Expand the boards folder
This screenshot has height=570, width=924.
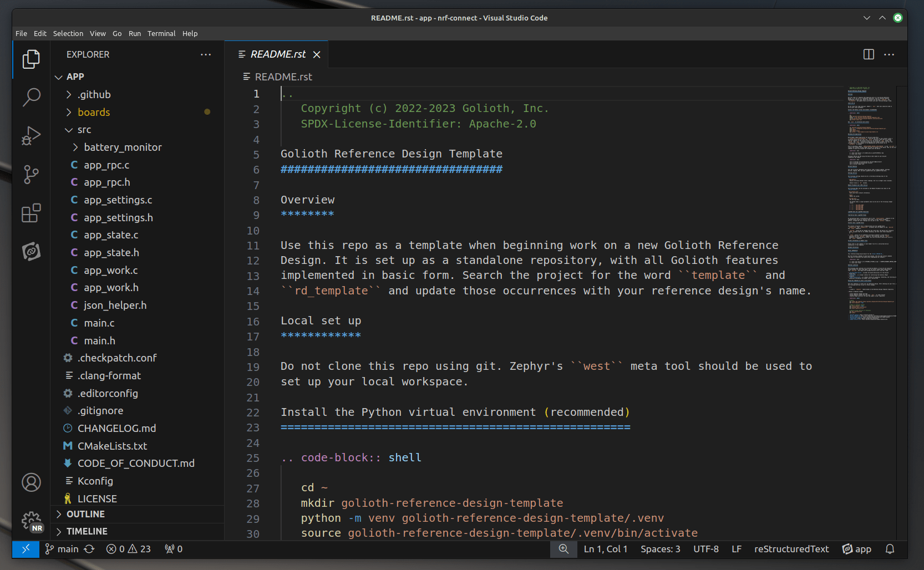(138, 112)
